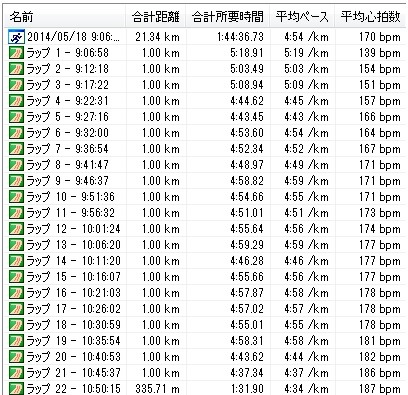Image resolution: width=408 pixels, height=395 pixels.
Task: Select the ラップ 7 - 9:36:54 row
Action: click(204, 149)
